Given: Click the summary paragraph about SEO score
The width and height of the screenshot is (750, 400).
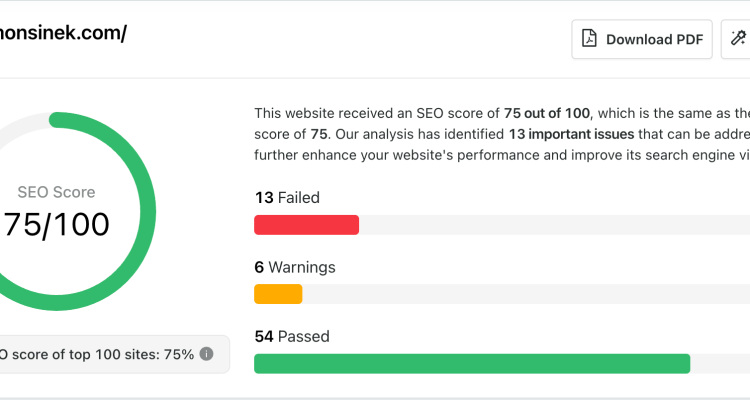Looking at the screenshot, I should [502, 134].
